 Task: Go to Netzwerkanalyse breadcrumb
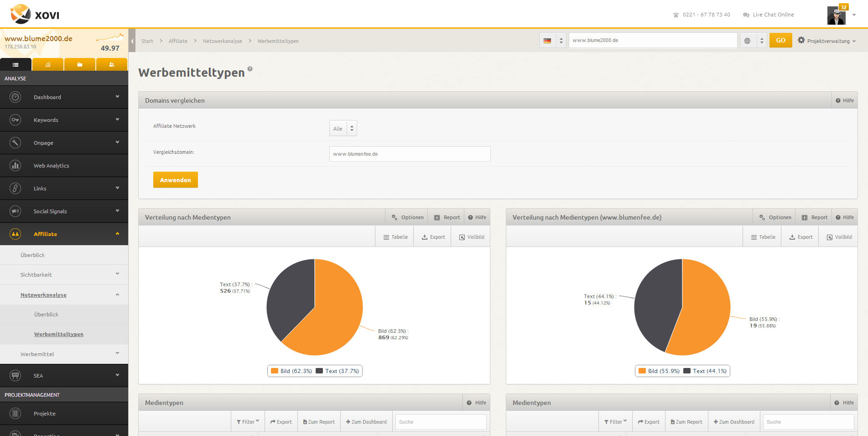(223, 41)
